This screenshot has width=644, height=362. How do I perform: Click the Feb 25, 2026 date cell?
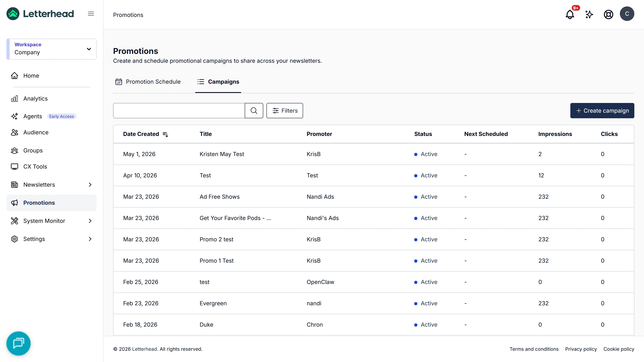click(141, 282)
